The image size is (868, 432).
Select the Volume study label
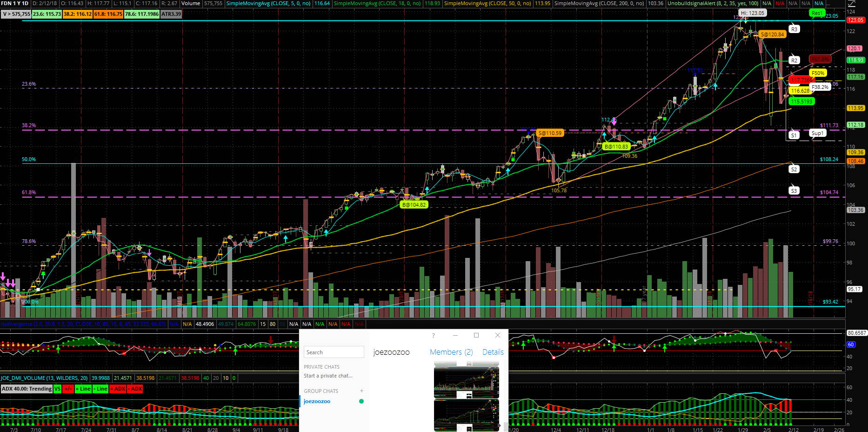pyautogui.click(x=190, y=3)
